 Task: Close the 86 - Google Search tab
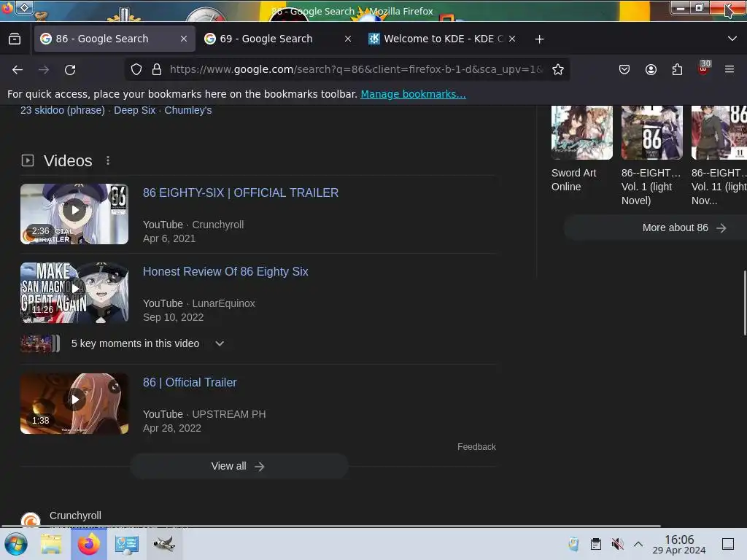184,39
